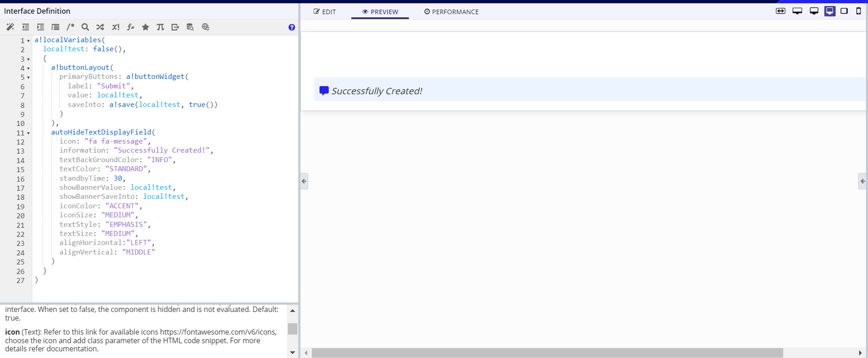The image size is (868, 358).
Task: Switch to the PERFORMANCE tab
Action: [451, 12]
